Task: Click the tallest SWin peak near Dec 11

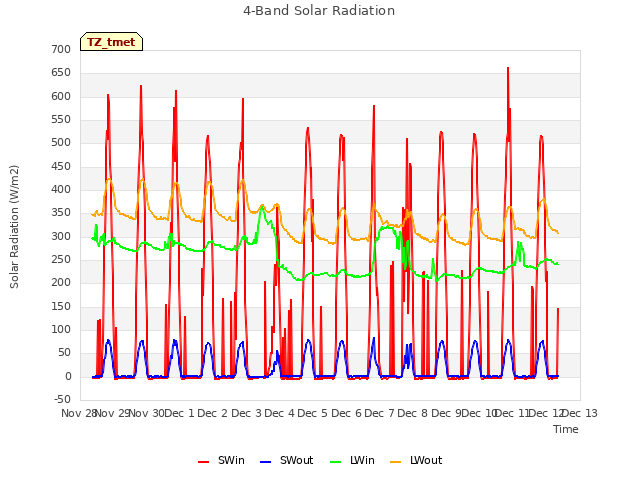Action: click(x=508, y=69)
